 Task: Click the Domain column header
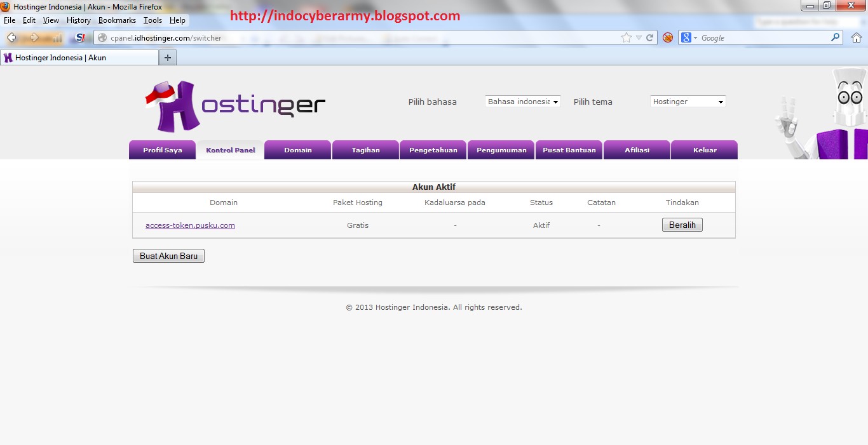click(x=224, y=203)
